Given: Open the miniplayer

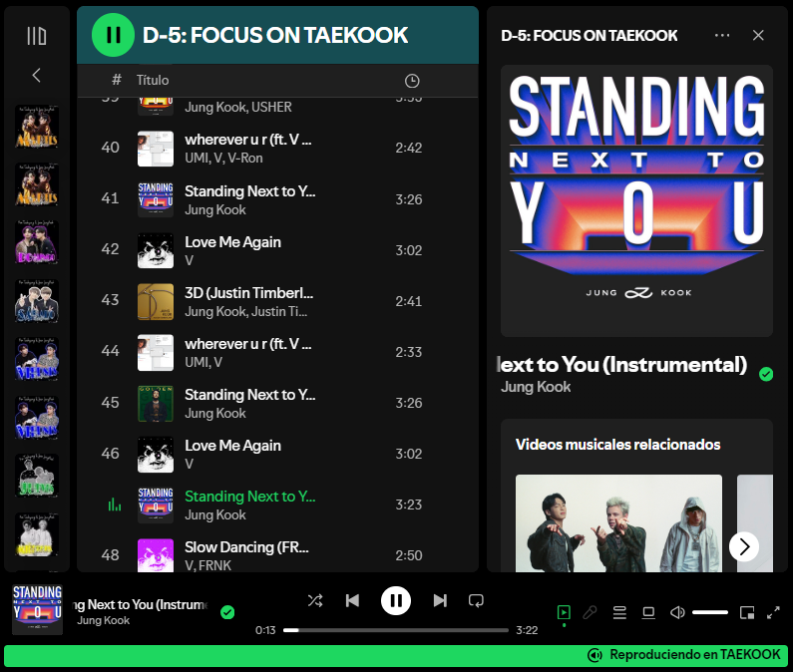Looking at the screenshot, I should pos(747,612).
